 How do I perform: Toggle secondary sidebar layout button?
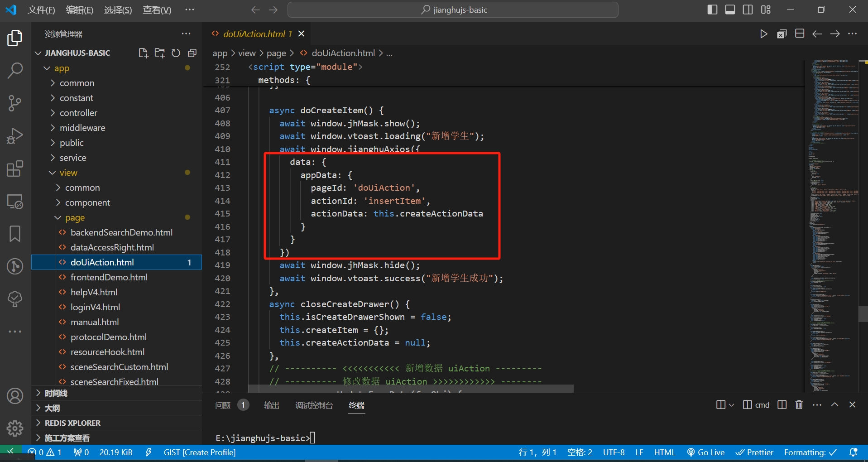(748, 10)
